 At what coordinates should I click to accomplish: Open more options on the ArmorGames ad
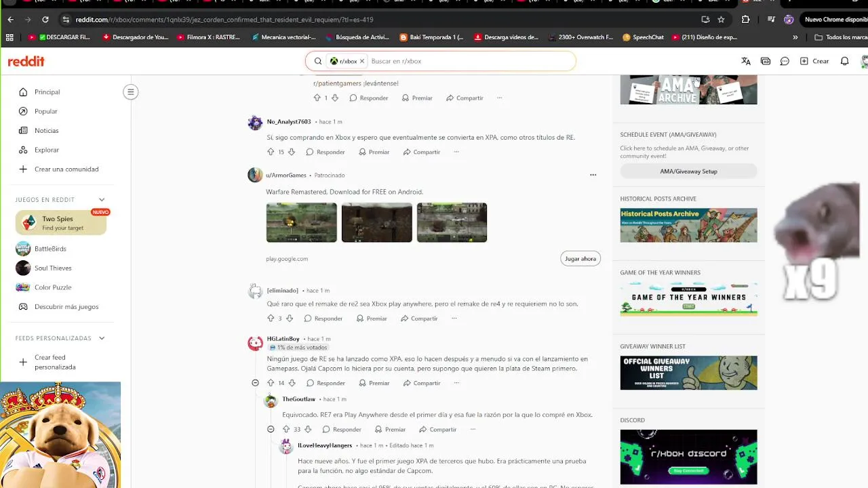[x=593, y=175]
